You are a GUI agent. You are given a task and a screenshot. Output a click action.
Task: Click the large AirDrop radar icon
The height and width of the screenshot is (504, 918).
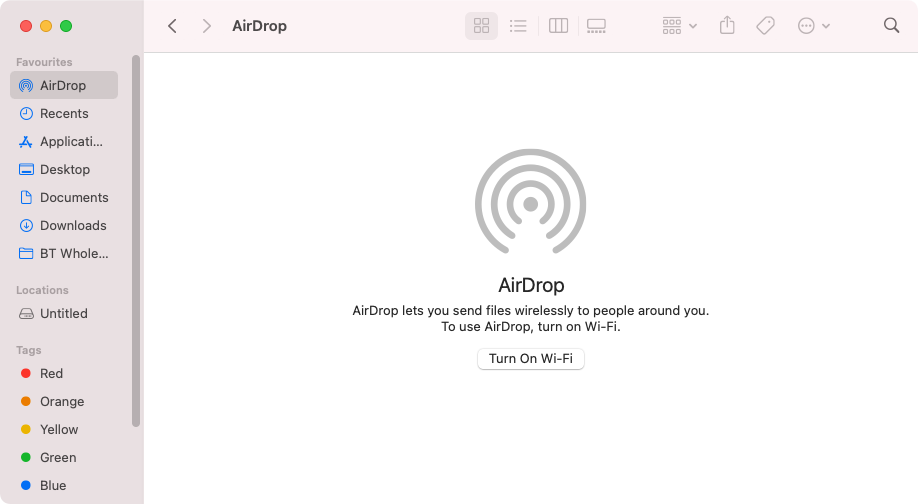point(530,202)
